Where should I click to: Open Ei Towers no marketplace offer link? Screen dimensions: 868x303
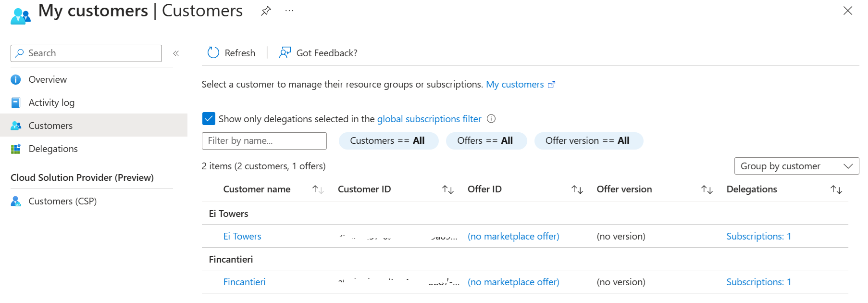coord(513,236)
